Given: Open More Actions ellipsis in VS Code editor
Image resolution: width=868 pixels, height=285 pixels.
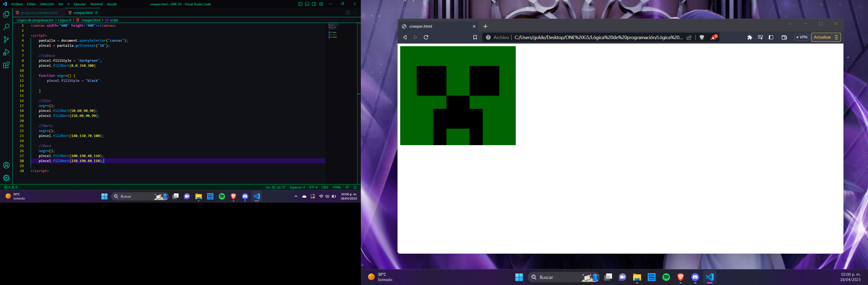Looking at the screenshot, I should point(354,13).
